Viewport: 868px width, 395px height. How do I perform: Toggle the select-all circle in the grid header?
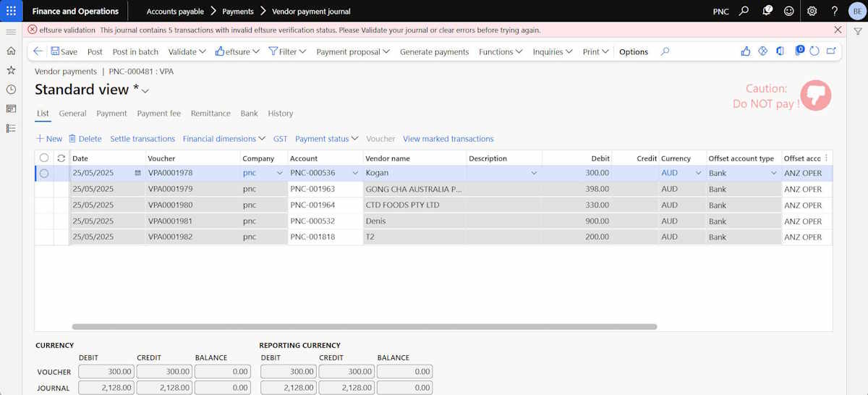[44, 158]
